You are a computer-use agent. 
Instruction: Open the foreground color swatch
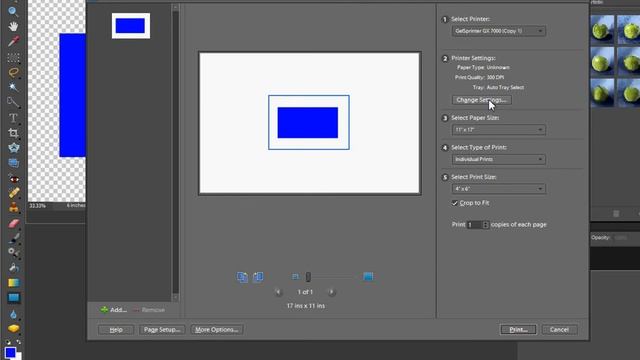(x=10, y=352)
